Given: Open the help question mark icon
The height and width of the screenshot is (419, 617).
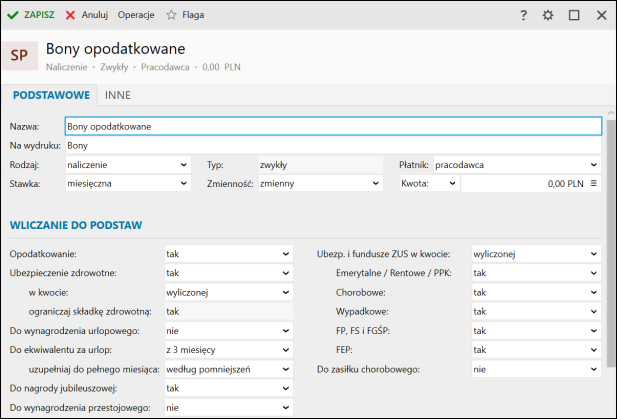Looking at the screenshot, I should (x=523, y=15).
